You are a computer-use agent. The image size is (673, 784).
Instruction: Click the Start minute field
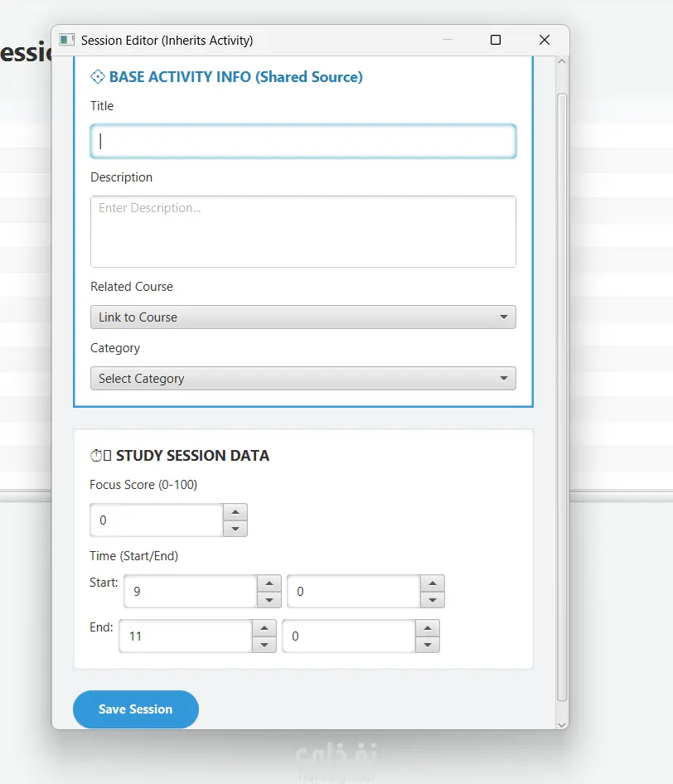(x=354, y=591)
